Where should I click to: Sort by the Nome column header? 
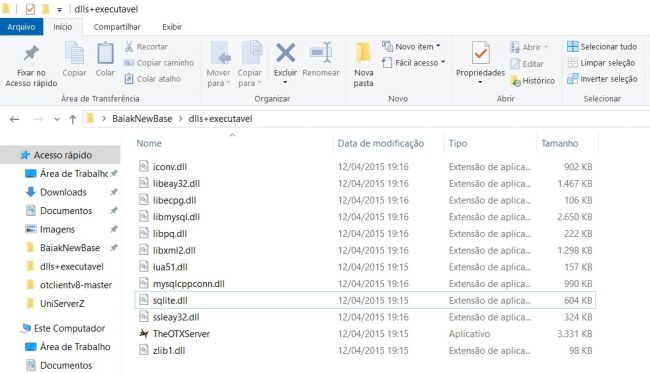point(149,143)
